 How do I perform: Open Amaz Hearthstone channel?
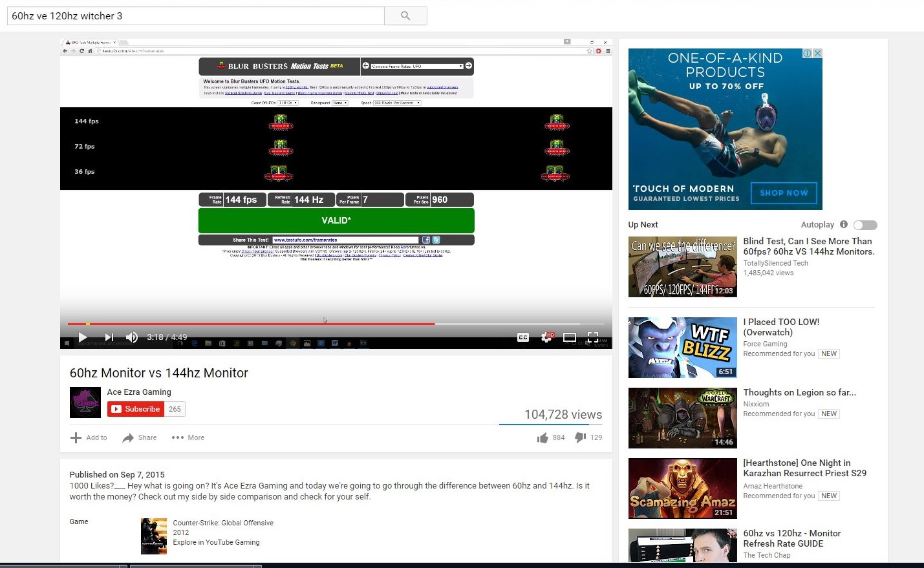(773, 486)
